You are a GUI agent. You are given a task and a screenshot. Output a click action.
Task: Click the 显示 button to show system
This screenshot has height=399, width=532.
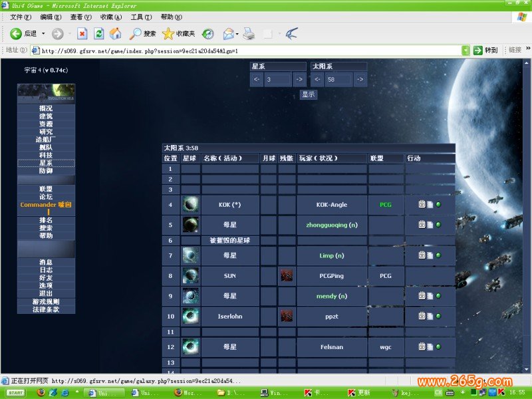[308, 95]
